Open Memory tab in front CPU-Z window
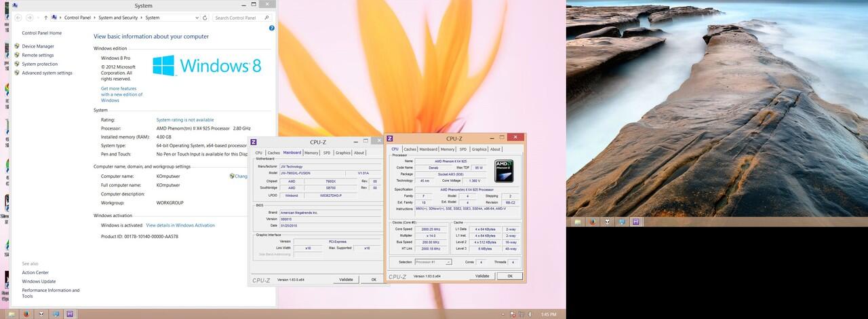 click(448, 149)
